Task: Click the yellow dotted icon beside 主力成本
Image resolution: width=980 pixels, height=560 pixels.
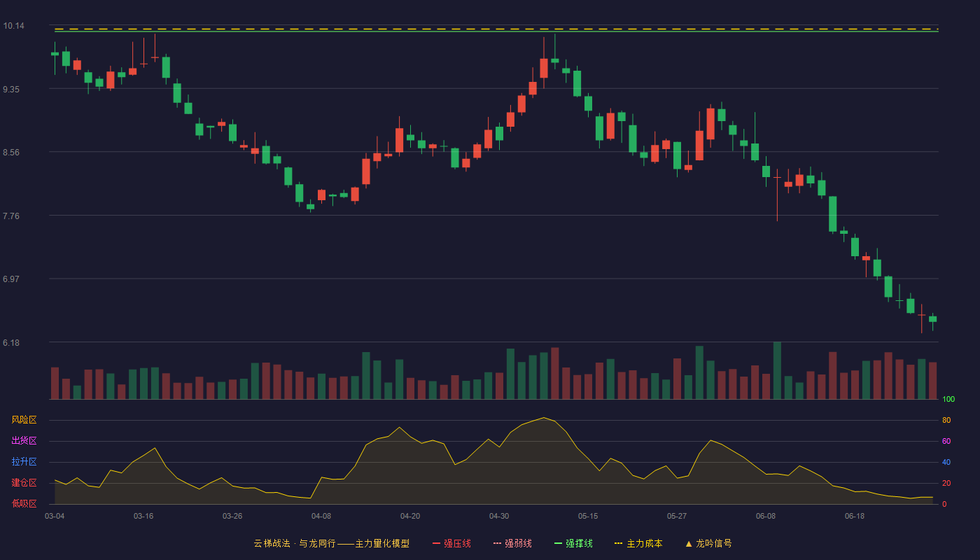Action: (619, 543)
